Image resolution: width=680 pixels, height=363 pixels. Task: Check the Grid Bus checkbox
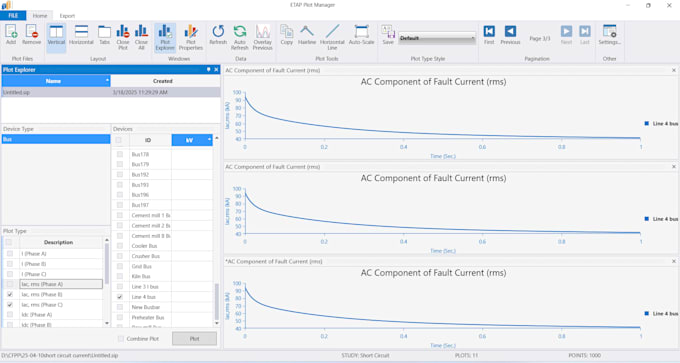pyautogui.click(x=120, y=266)
